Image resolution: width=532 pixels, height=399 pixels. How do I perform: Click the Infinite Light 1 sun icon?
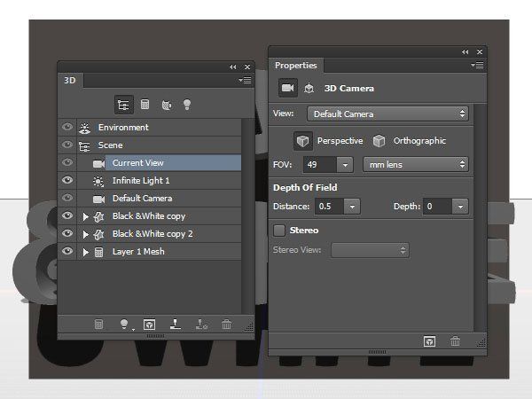point(98,181)
